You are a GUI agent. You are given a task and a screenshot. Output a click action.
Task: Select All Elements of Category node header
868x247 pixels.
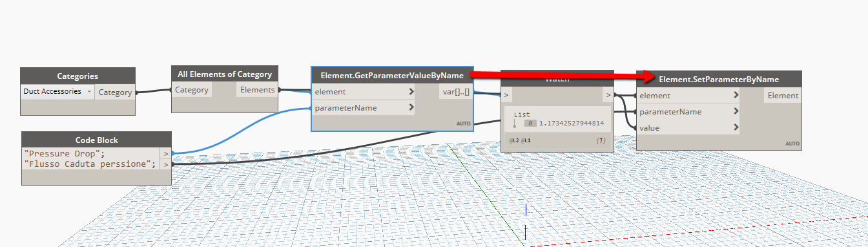(x=225, y=74)
